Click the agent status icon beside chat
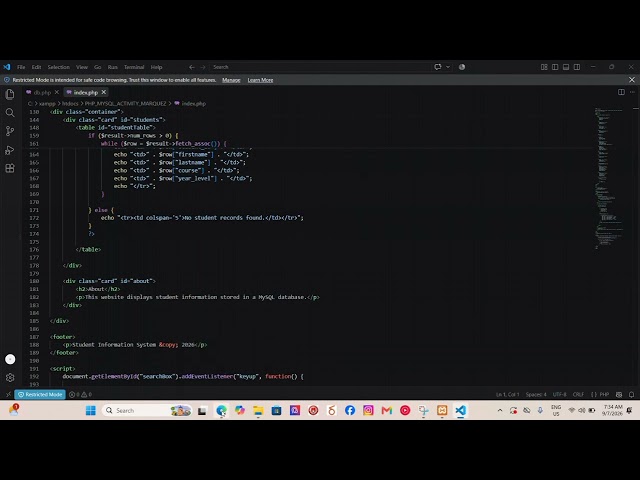Screen dimensions: 640x480 (x=462, y=67)
